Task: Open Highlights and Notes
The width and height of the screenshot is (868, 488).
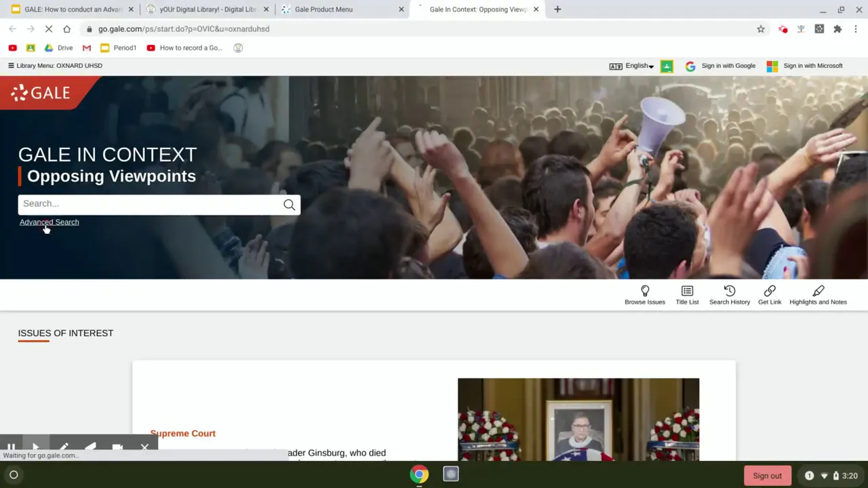Action: tap(818, 296)
